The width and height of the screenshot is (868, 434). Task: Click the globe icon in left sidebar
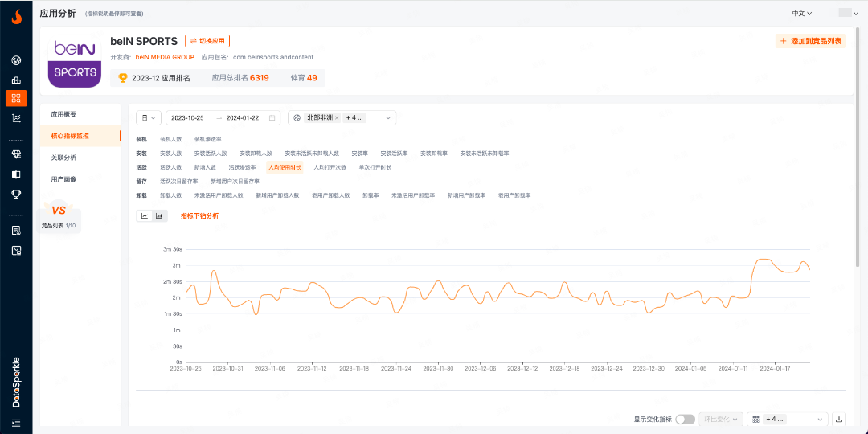[16, 61]
